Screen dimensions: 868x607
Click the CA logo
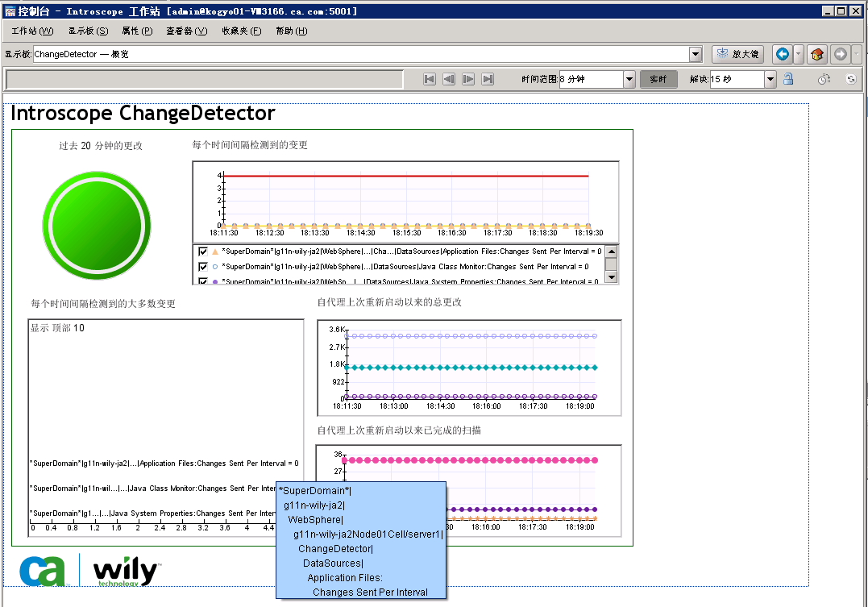pos(42,571)
